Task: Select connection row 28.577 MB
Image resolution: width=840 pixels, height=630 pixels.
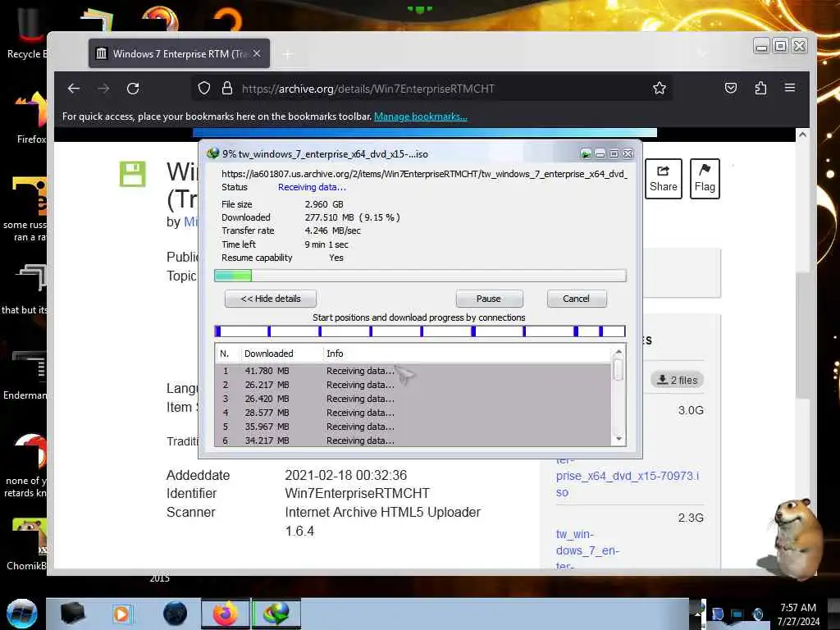Action: (413, 413)
